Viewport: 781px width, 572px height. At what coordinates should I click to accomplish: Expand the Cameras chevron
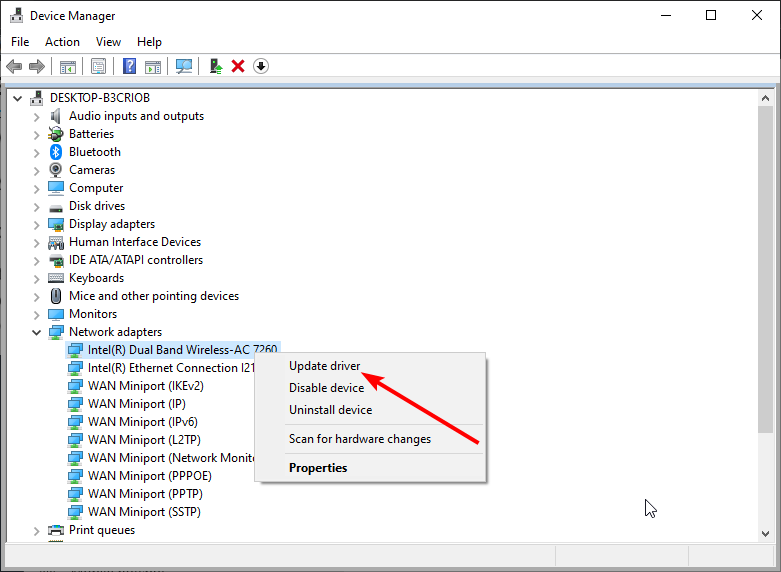click(36, 170)
